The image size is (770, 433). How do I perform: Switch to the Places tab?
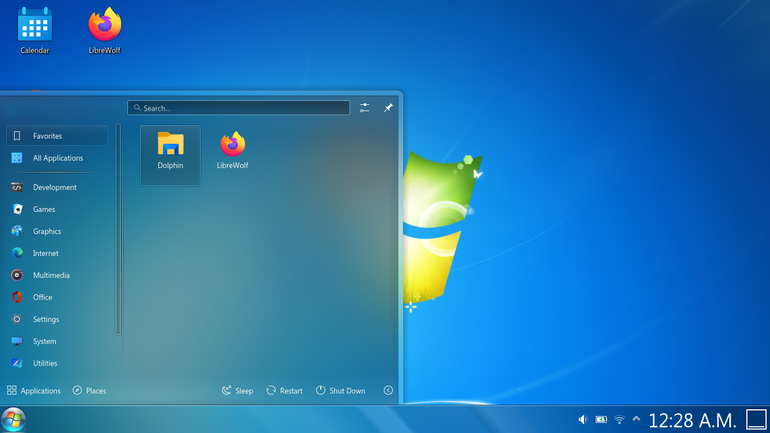pyautogui.click(x=89, y=390)
